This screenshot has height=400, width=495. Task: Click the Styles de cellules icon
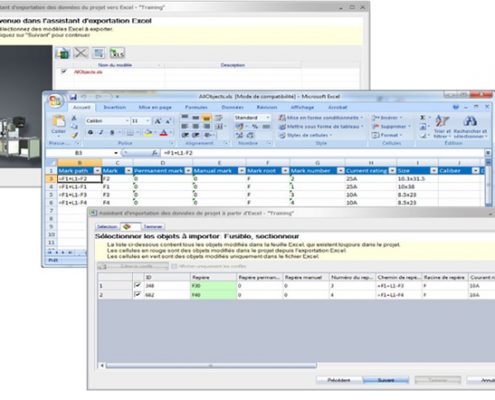point(282,135)
